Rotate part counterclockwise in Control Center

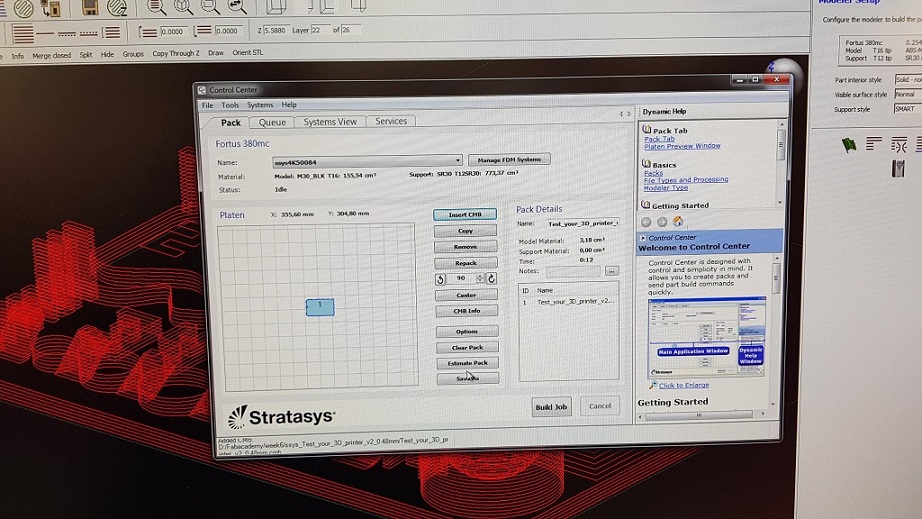click(440, 280)
